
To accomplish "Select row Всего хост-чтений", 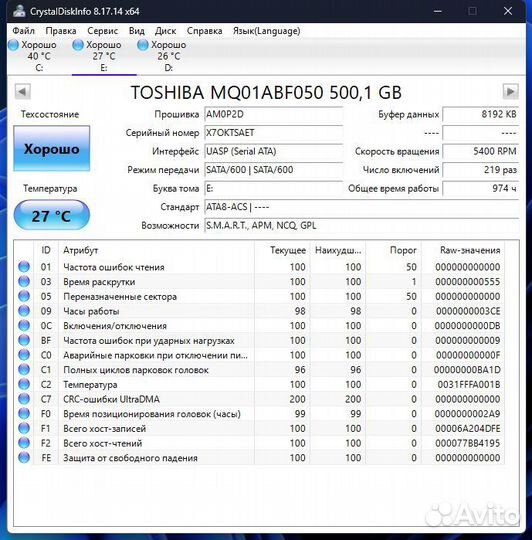I will coord(259,443).
